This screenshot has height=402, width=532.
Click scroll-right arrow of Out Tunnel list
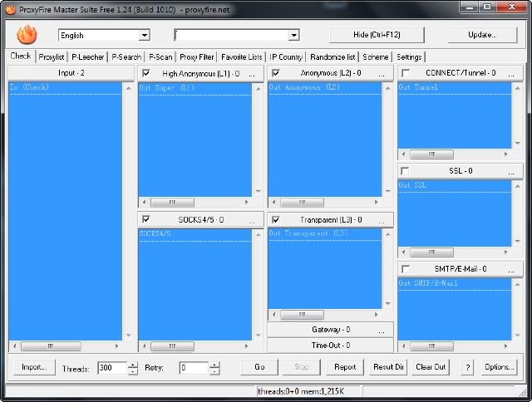506,154
